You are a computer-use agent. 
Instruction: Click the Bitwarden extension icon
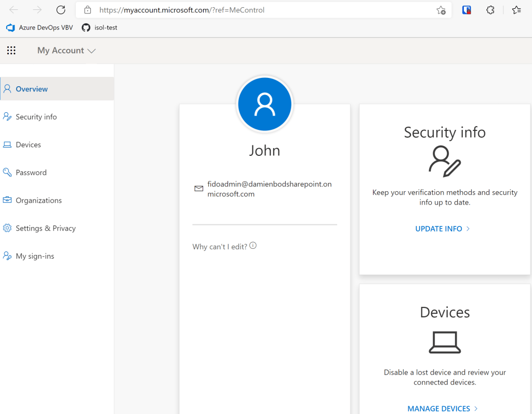466,10
